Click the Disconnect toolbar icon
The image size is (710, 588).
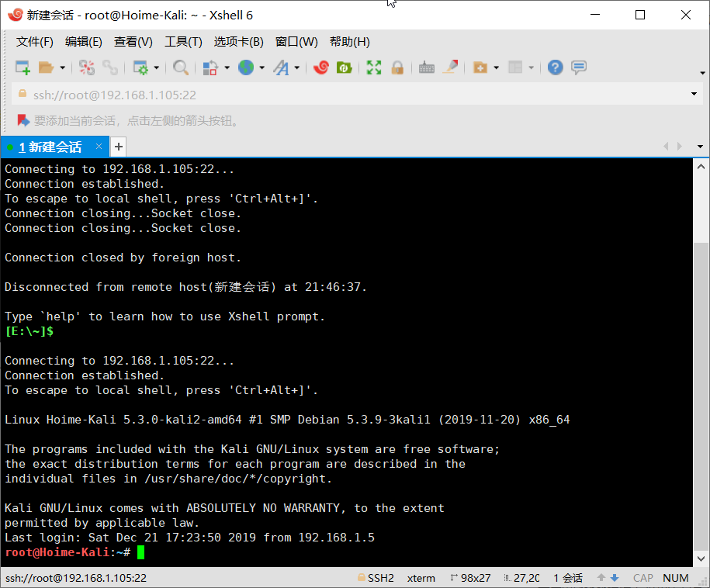86,68
